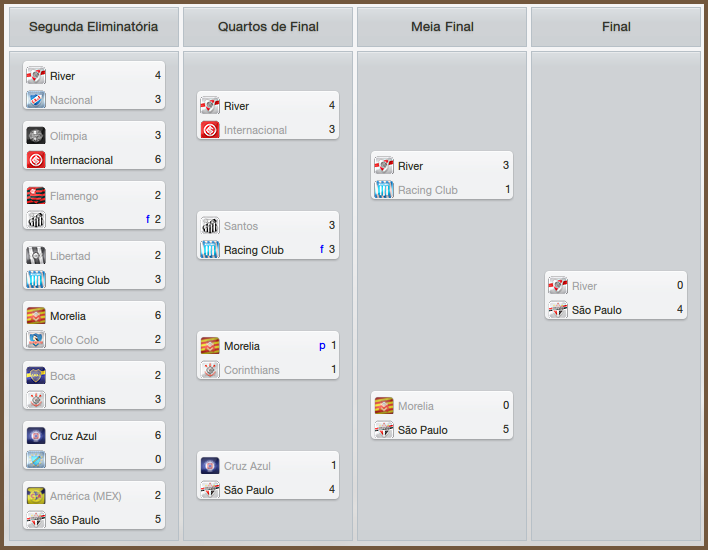708x550 pixels.
Task: Click São Paulo crest in the Final
Action: point(558,310)
